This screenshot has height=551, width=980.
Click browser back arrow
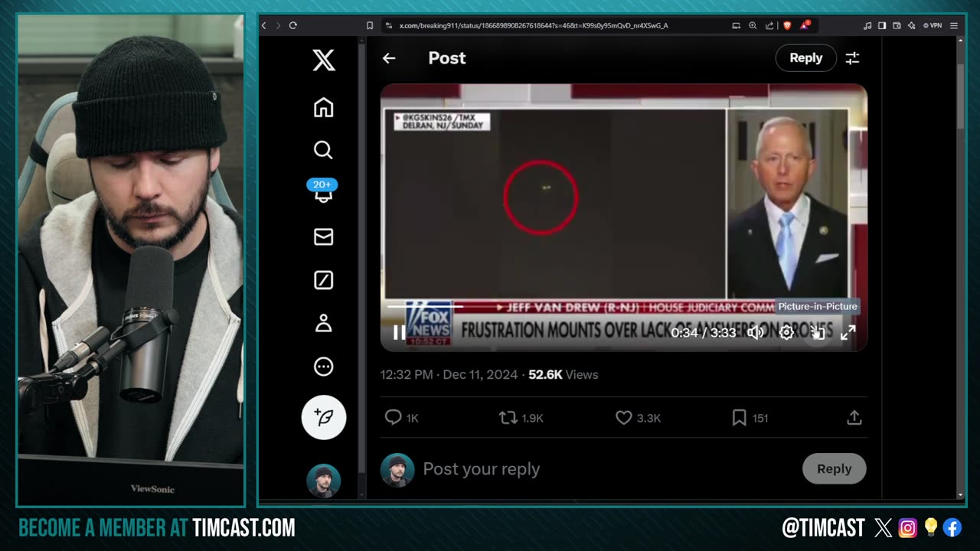pyautogui.click(x=264, y=25)
